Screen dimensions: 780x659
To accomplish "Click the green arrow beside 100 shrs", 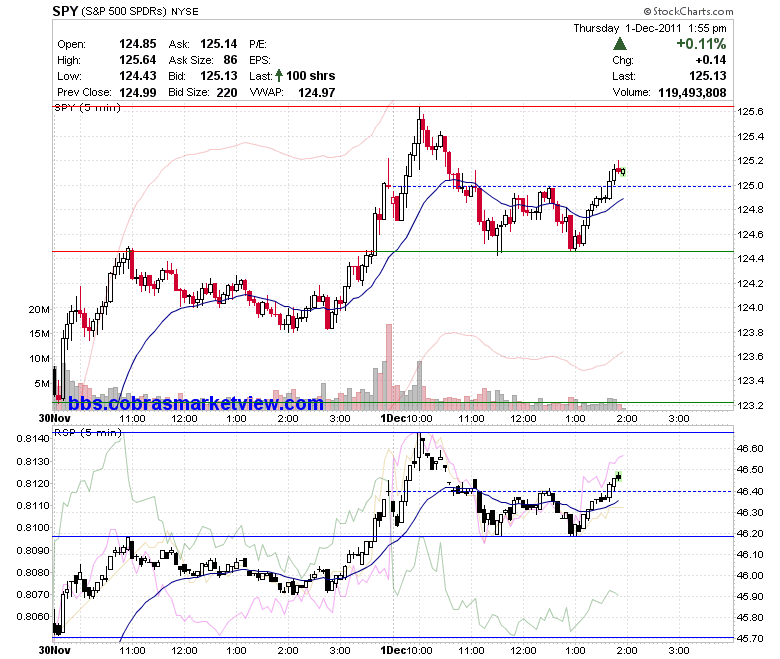I will click(279, 76).
